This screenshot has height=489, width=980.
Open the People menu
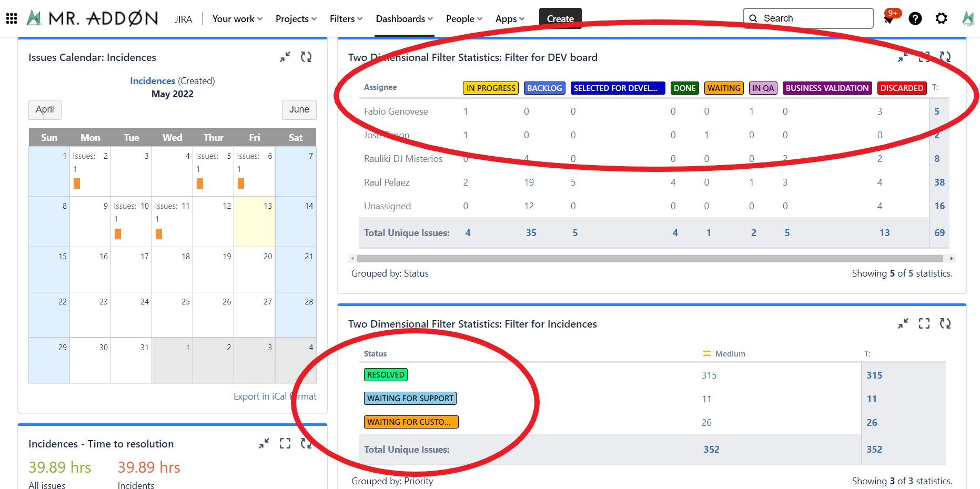point(464,19)
